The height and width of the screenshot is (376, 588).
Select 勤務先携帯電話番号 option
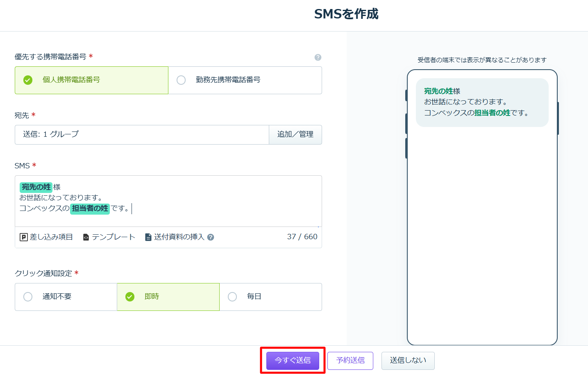[x=245, y=80]
